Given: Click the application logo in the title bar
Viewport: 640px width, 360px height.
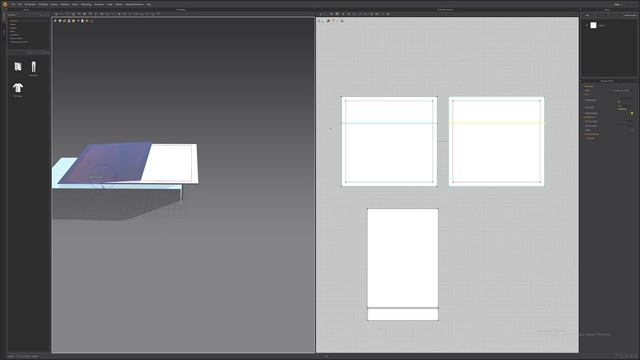Looking at the screenshot, I should [x=5, y=4].
